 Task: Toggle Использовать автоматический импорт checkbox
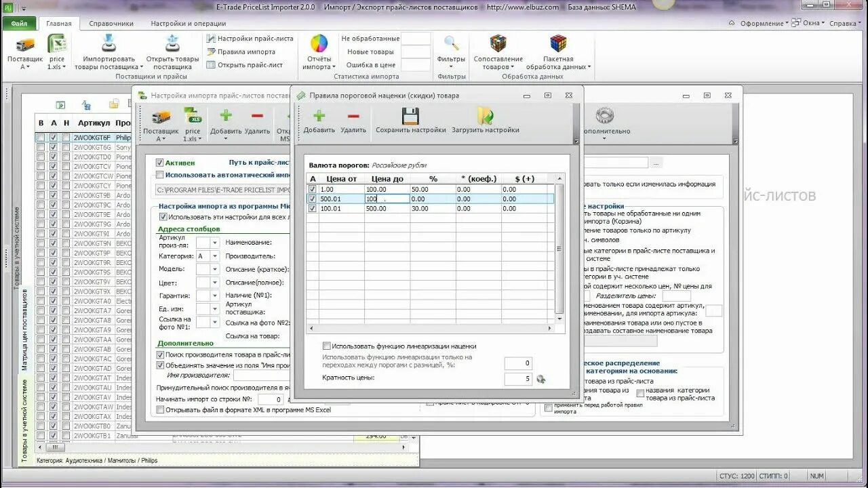pos(160,175)
